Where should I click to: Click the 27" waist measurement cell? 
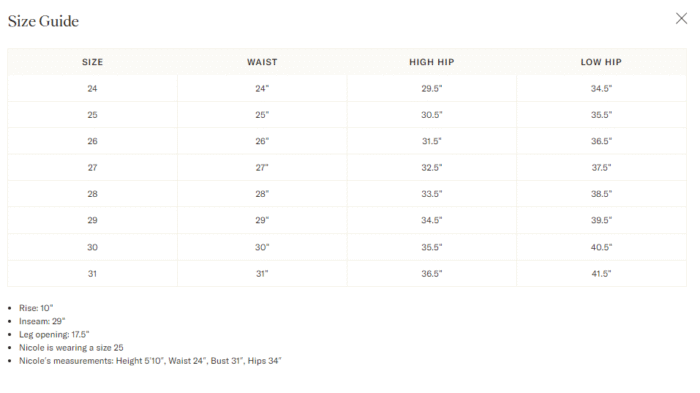262,167
